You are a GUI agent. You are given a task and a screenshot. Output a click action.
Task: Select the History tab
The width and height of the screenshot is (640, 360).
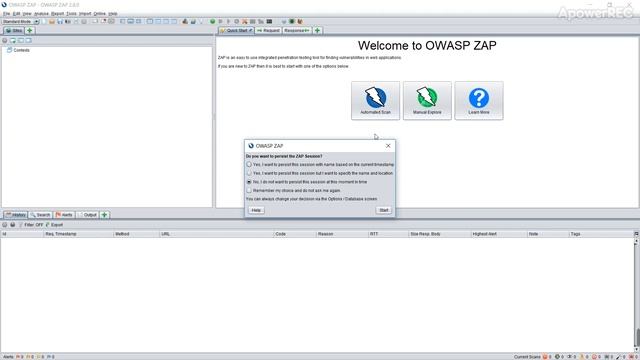coord(16,215)
